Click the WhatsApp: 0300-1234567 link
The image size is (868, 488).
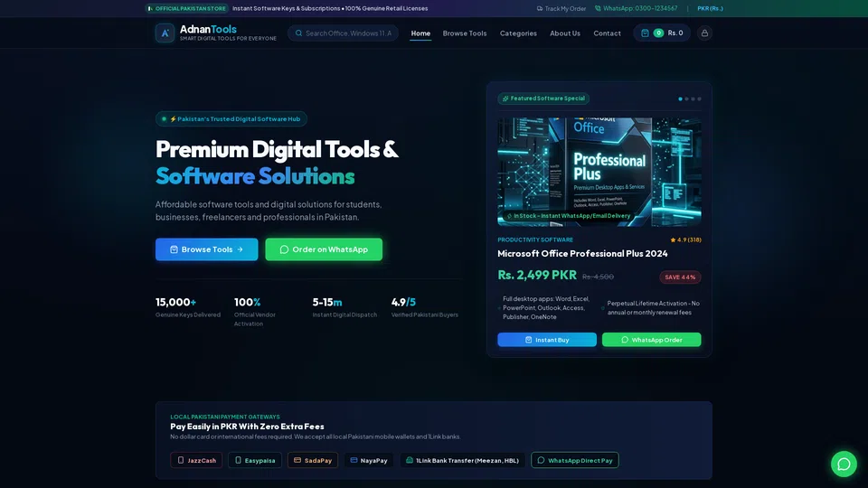(x=636, y=8)
